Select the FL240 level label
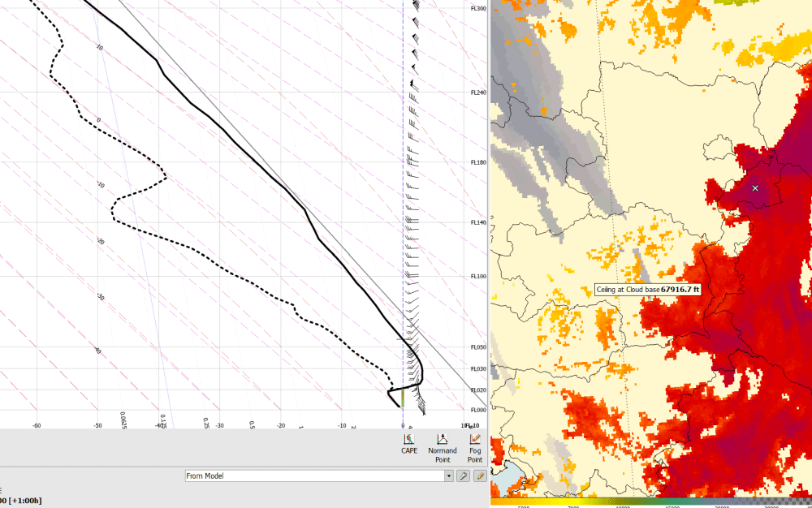The image size is (812, 508). 478,92
